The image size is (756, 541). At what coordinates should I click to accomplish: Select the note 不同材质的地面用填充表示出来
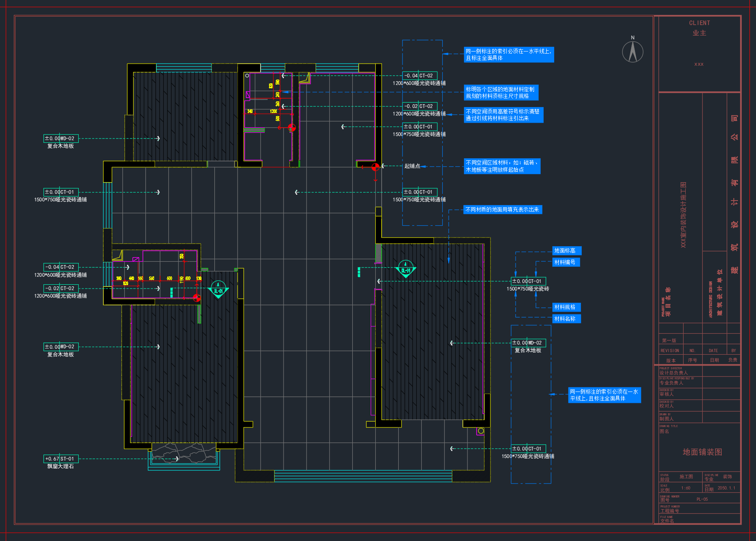tap(503, 210)
